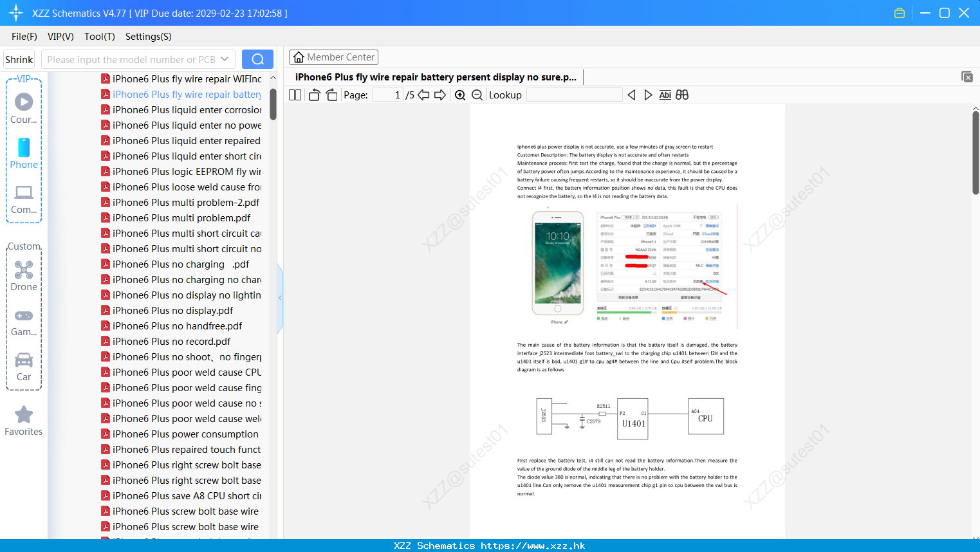The height and width of the screenshot is (552, 980).
Task: Go to previous page arrow
Action: pyautogui.click(x=423, y=95)
